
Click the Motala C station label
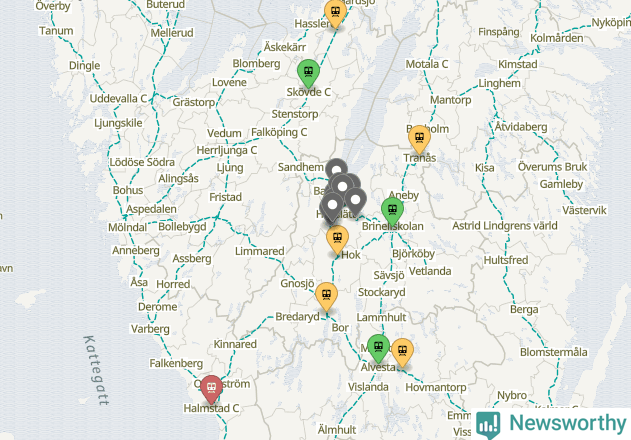[427, 64]
